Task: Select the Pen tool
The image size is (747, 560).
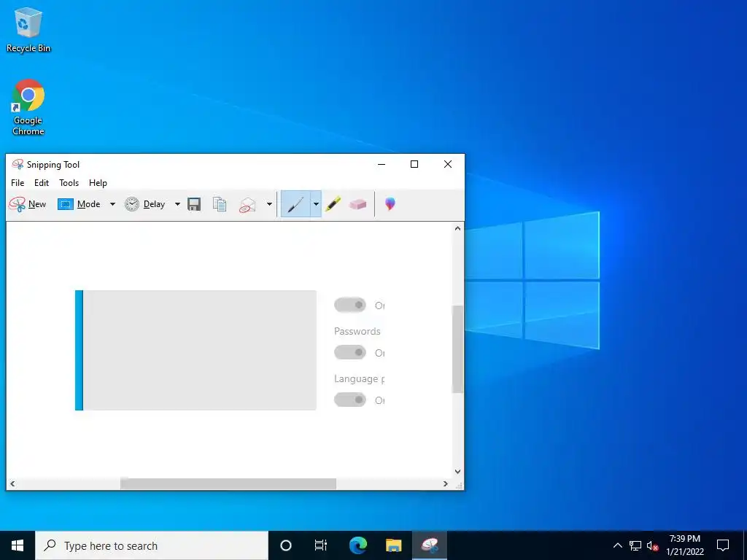Action: click(295, 204)
